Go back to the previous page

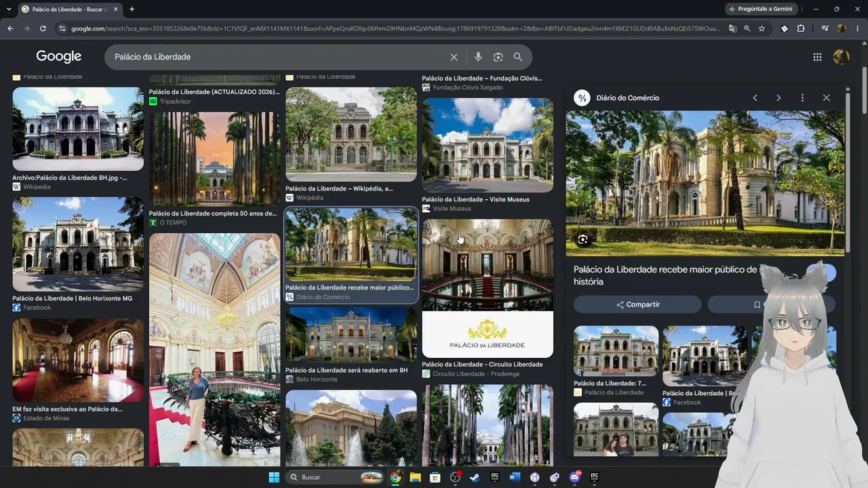click(x=10, y=28)
